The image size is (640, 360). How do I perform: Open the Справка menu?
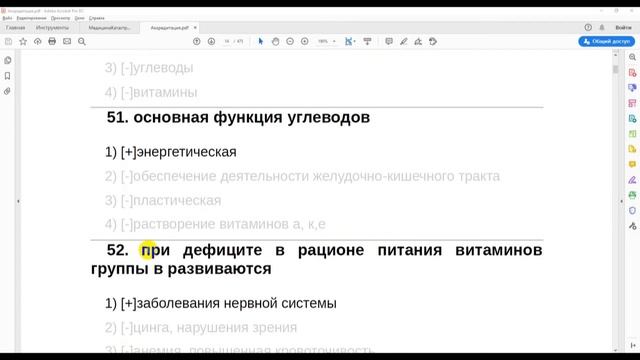click(97, 18)
